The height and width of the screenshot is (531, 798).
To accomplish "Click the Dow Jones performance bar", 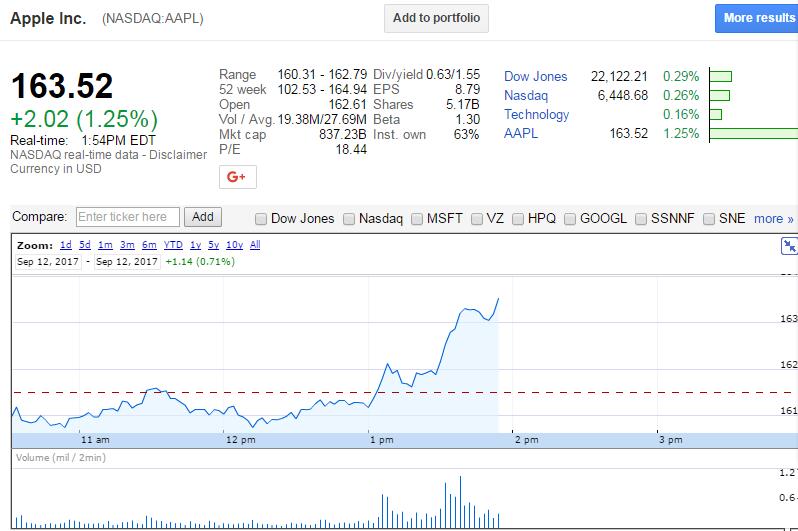I will click(x=721, y=76).
